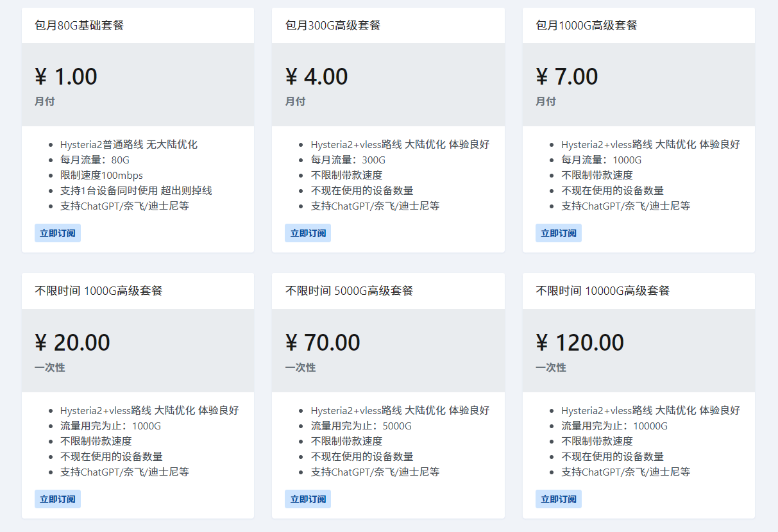Viewport: 778px width, 532px height.
Task: Click the ¥ 1.00 monthly price
Action: coord(66,77)
